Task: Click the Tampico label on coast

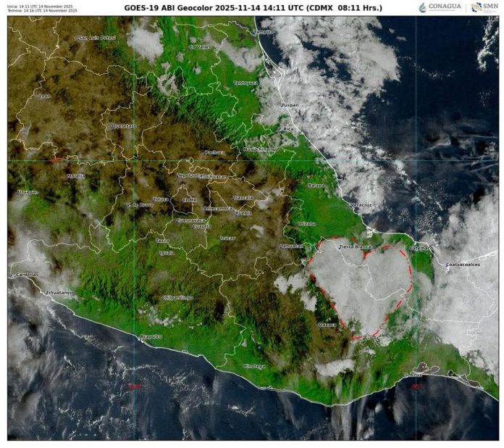Action: pyautogui.click(x=264, y=32)
